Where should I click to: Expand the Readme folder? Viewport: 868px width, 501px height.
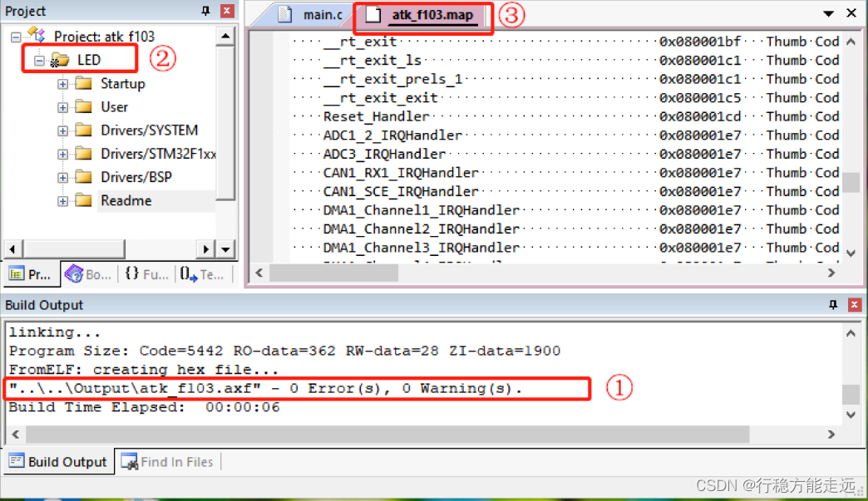[62, 201]
